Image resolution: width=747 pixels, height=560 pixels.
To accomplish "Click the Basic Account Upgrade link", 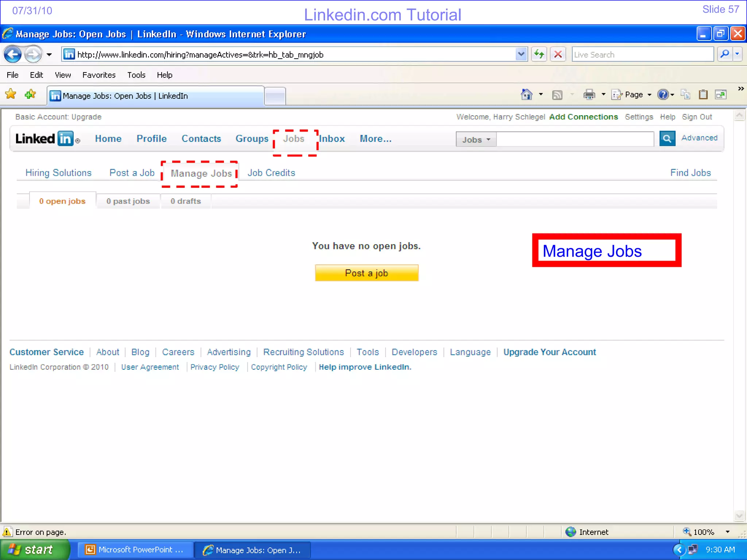I will tap(86, 117).
